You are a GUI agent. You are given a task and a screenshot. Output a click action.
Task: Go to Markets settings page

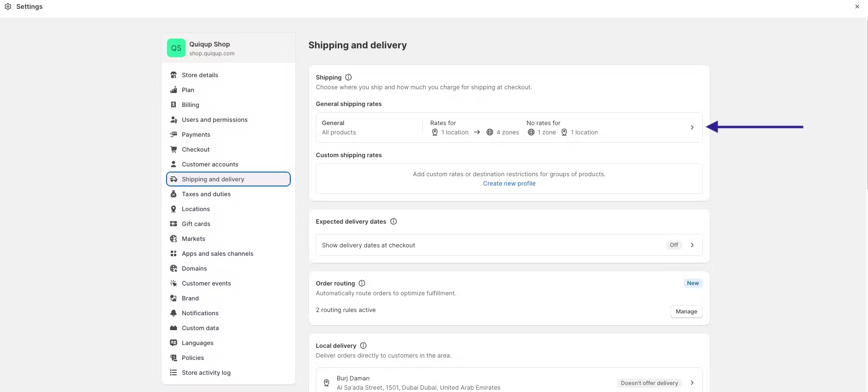pyautogui.click(x=194, y=239)
